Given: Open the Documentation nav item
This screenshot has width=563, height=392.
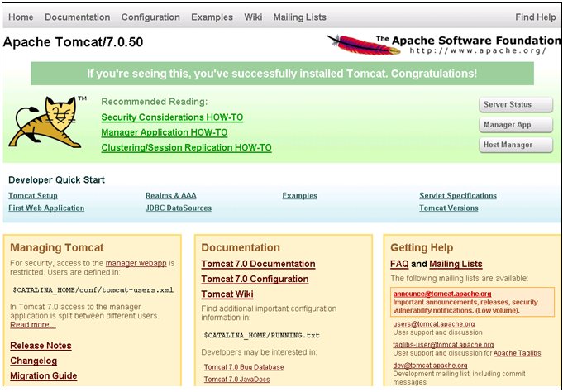Looking at the screenshot, I should tap(78, 17).
